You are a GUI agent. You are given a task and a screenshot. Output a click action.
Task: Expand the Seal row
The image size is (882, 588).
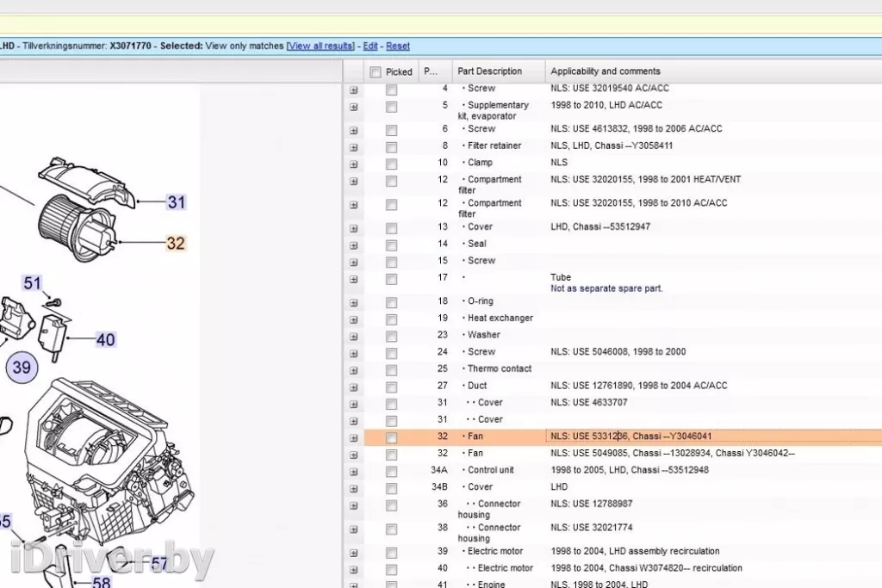353,245
